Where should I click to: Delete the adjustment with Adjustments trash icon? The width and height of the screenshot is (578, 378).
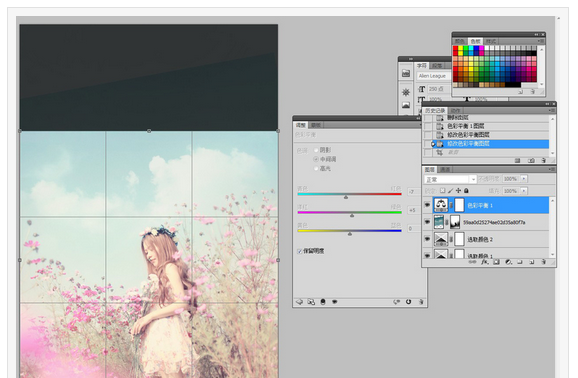[421, 302]
